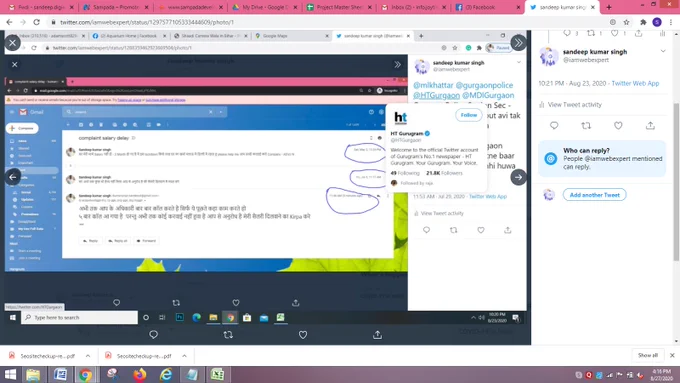The image size is (680, 383).
Task: Switch to the My Drive Google tab
Action: click(265, 7)
